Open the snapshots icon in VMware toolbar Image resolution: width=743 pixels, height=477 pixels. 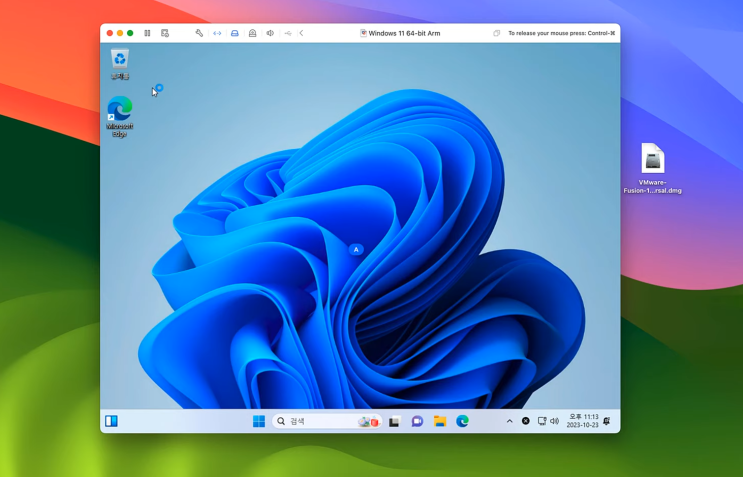(x=165, y=33)
